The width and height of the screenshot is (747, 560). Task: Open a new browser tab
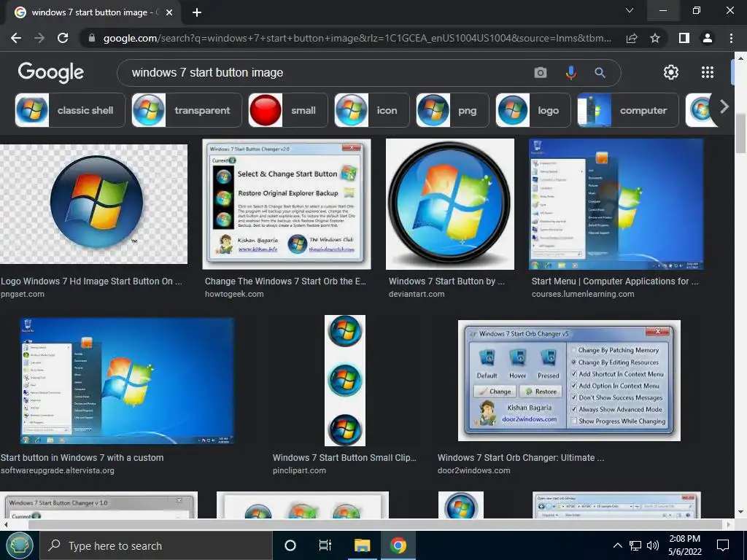pos(197,12)
